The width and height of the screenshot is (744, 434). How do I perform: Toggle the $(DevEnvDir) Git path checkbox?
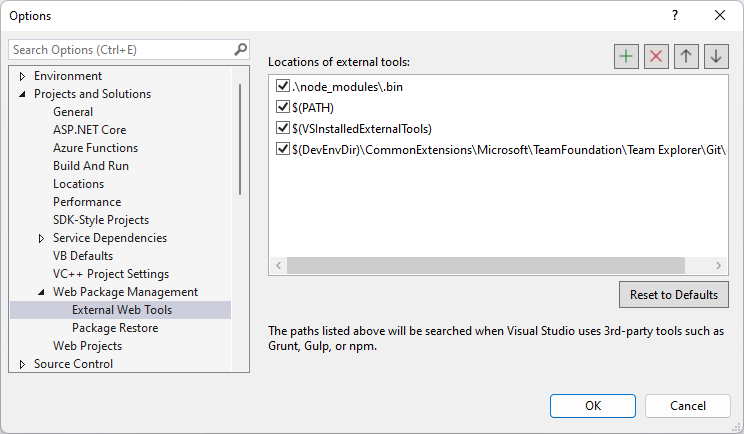tap(281, 149)
